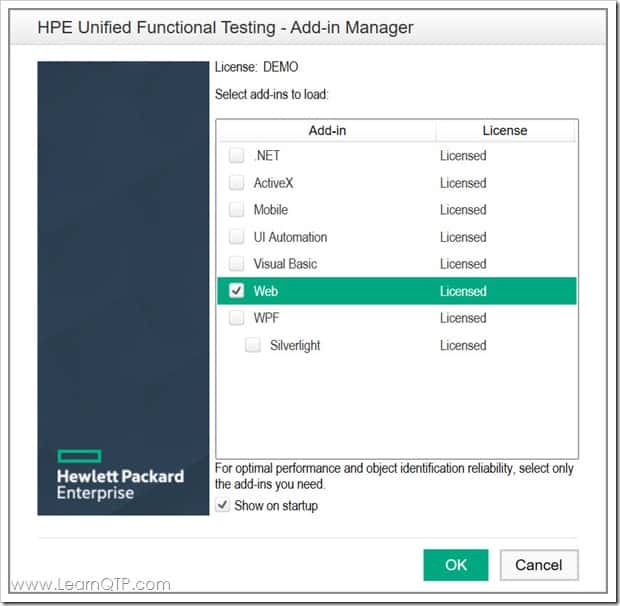Select the Visual Basic row label
The image size is (620, 606).
[x=285, y=264]
